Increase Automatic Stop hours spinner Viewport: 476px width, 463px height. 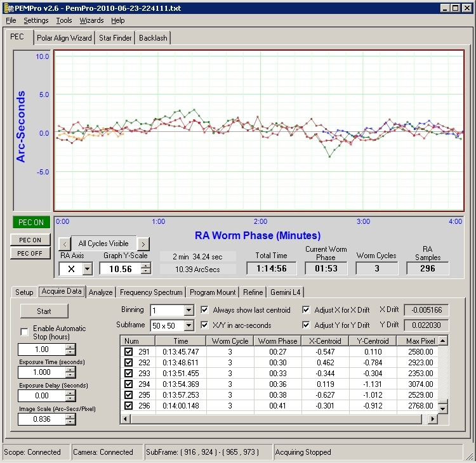pos(70,346)
